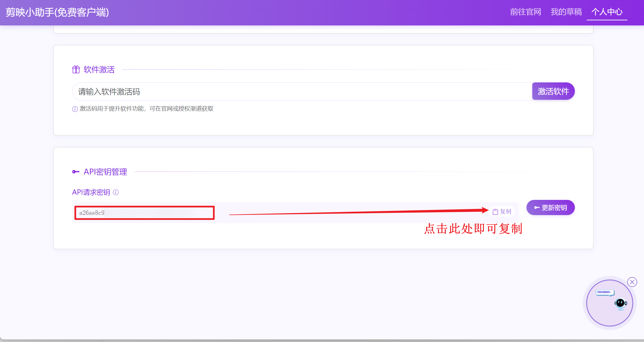
Task: Click the 软件激活 section heading
Action: [99, 69]
